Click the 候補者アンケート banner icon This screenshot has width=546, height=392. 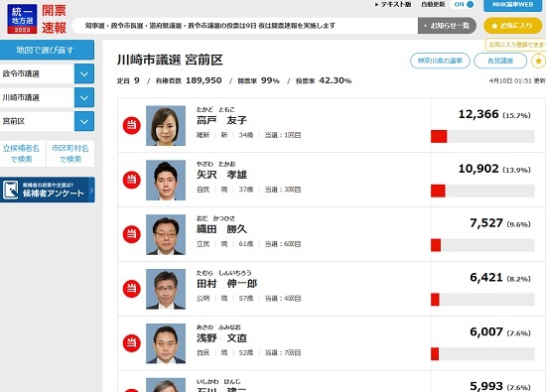coord(10,191)
